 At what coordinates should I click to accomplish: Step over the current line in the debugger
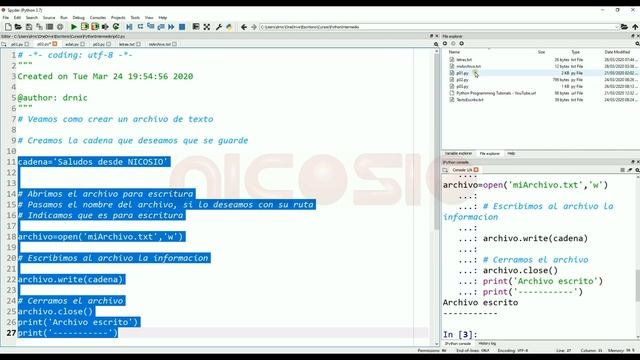click(x=140, y=27)
